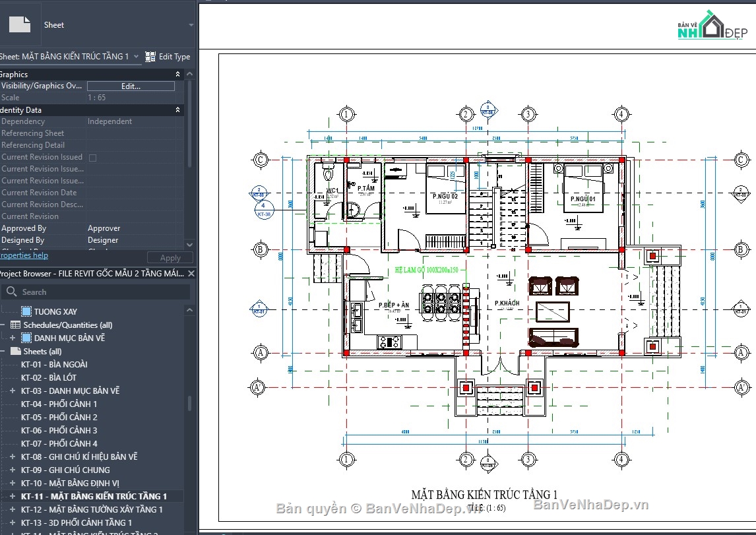Image resolution: width=756 pixels, height=535 pixels.
Task: Click the top section marker between grids 2 and 3
Action: pyautogui.click(x=488, y=110)
